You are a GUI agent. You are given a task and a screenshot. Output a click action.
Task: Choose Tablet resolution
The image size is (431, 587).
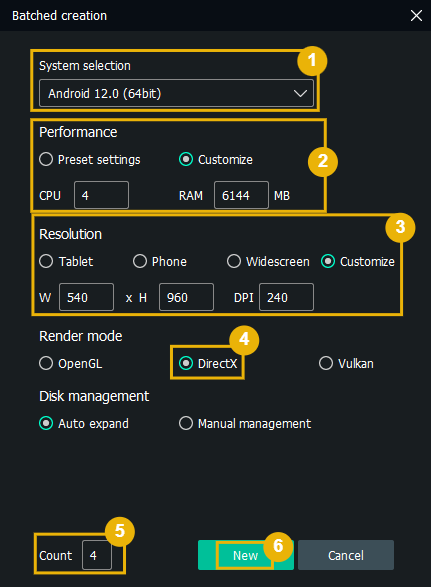point(66,261)
